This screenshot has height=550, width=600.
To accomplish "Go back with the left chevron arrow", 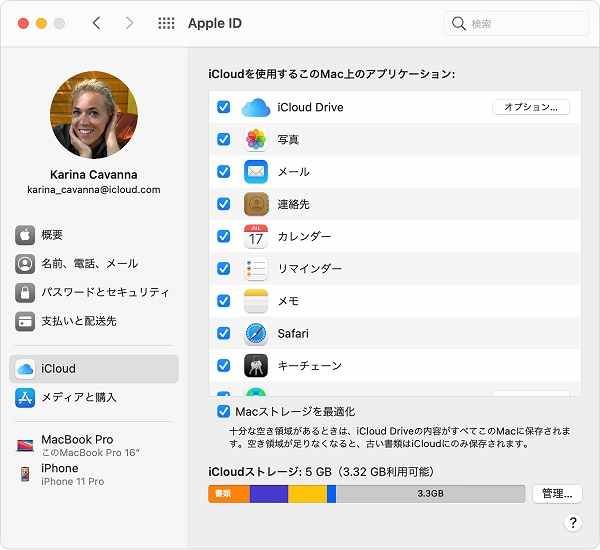I will pos(97,23).
